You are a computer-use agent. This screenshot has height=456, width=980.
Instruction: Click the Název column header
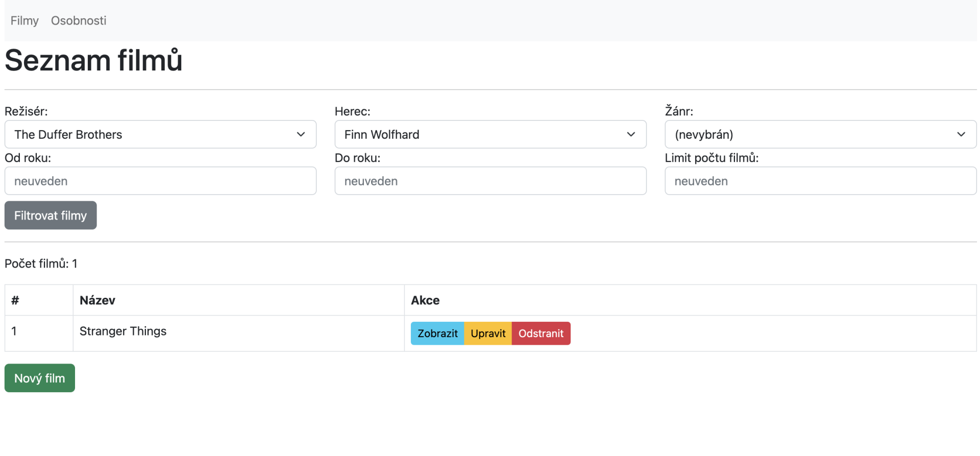tap(97, 300)
